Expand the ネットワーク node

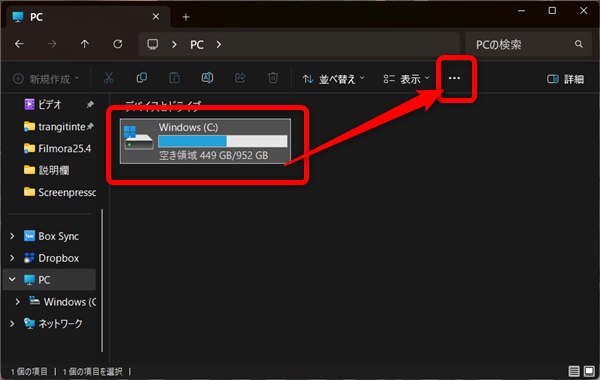(12, 323)
